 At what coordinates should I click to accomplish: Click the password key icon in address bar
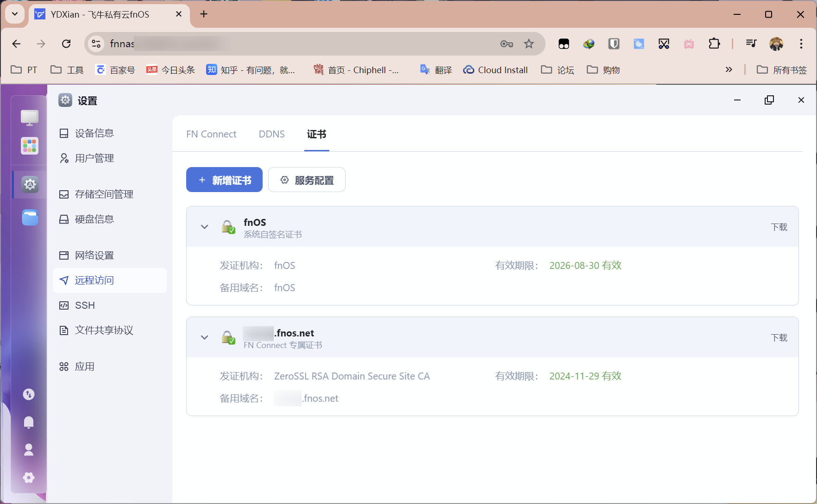pos(507,44)
